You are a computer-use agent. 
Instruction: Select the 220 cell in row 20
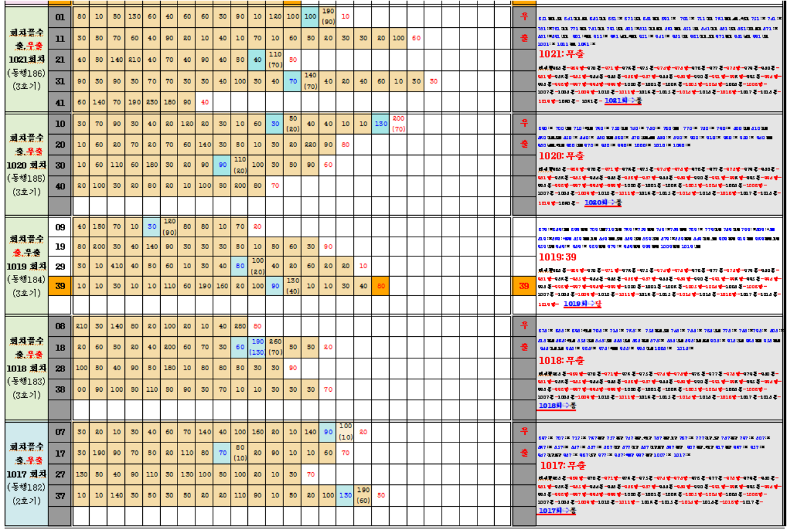(310, 145)
